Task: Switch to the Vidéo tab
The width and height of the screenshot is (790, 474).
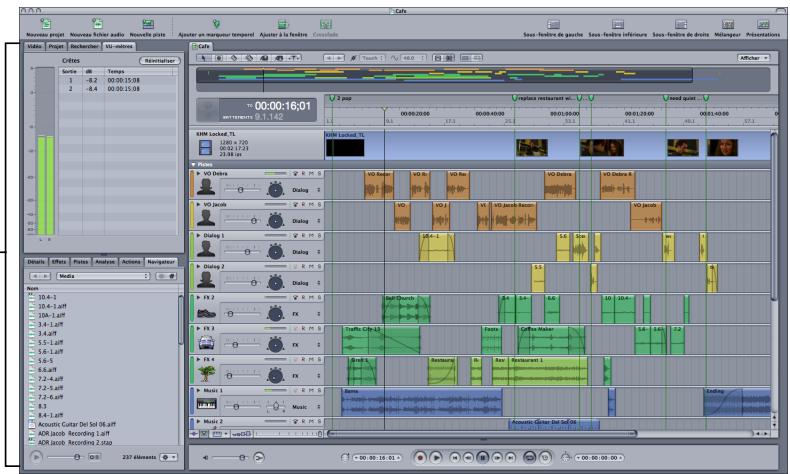Action: tap(34, 46)
